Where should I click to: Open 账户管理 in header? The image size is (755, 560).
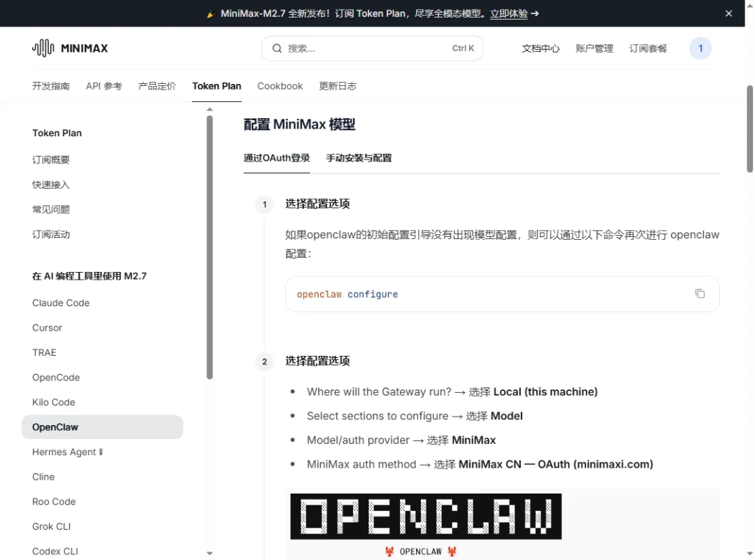click(594, 48)
